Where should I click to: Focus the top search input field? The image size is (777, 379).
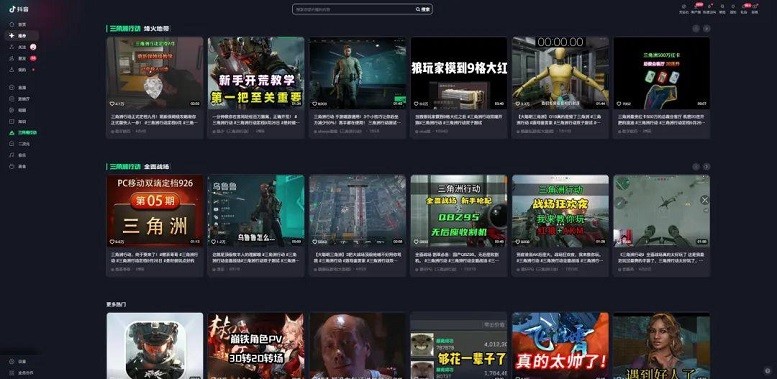pyautogui.click(x=354, y=9)
